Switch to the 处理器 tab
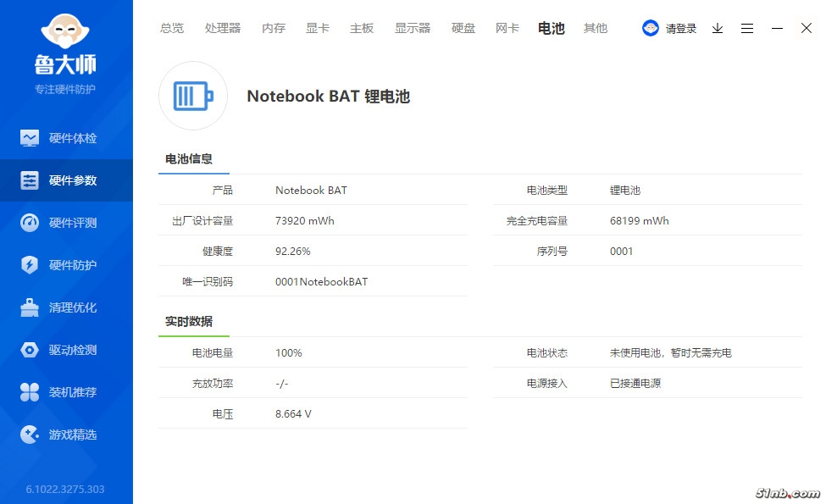Screen dimensions: 826x504 coord(223,28)
